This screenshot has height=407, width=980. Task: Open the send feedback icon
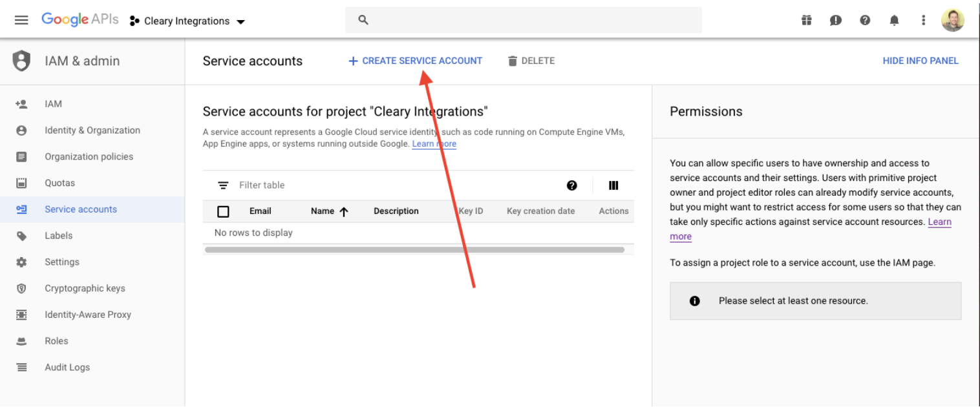tap(836, 21)
